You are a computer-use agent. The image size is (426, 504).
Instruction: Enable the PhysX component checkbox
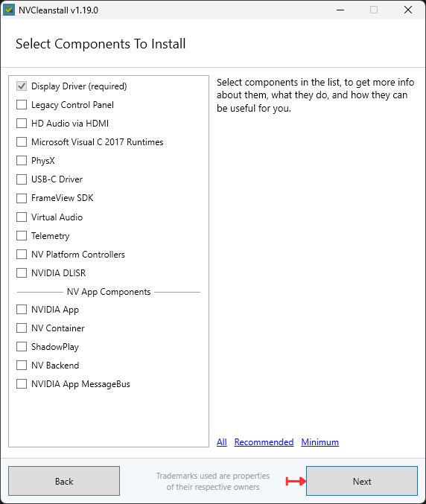point(22,160)
